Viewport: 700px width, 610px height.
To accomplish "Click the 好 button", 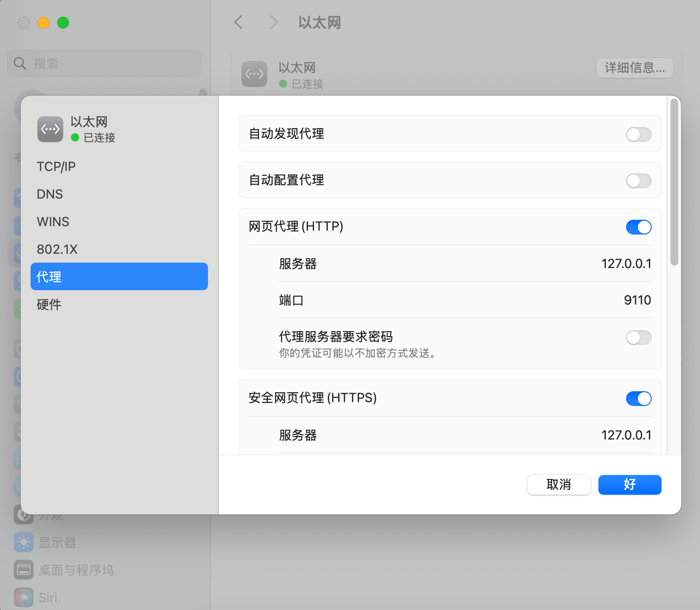I will [x=630, y=485].
